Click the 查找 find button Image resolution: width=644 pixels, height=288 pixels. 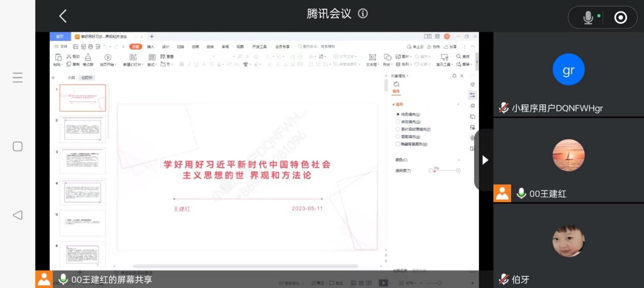(463, 57)
